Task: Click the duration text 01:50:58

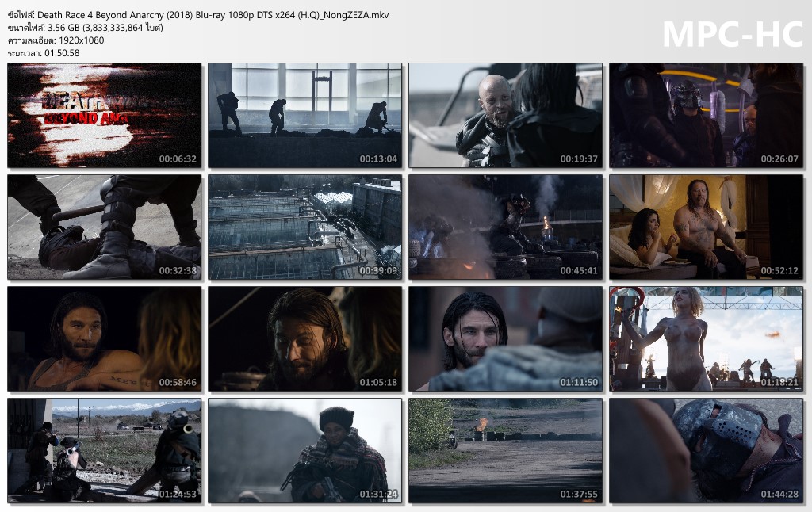Action: (62, 53)
